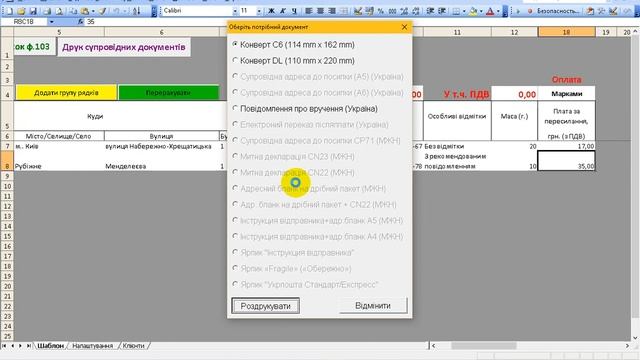Image resolution: width=640 pixels, height=360 pixels.
Task: Click the Fill Color bucket icon
Action: (473, 11)
